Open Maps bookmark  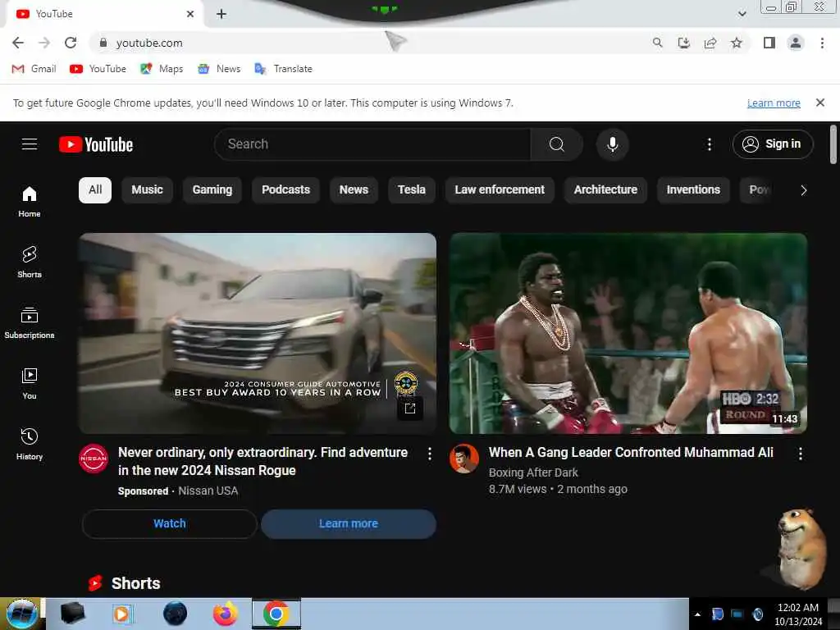pyautogui.click(x=162, y=69)
